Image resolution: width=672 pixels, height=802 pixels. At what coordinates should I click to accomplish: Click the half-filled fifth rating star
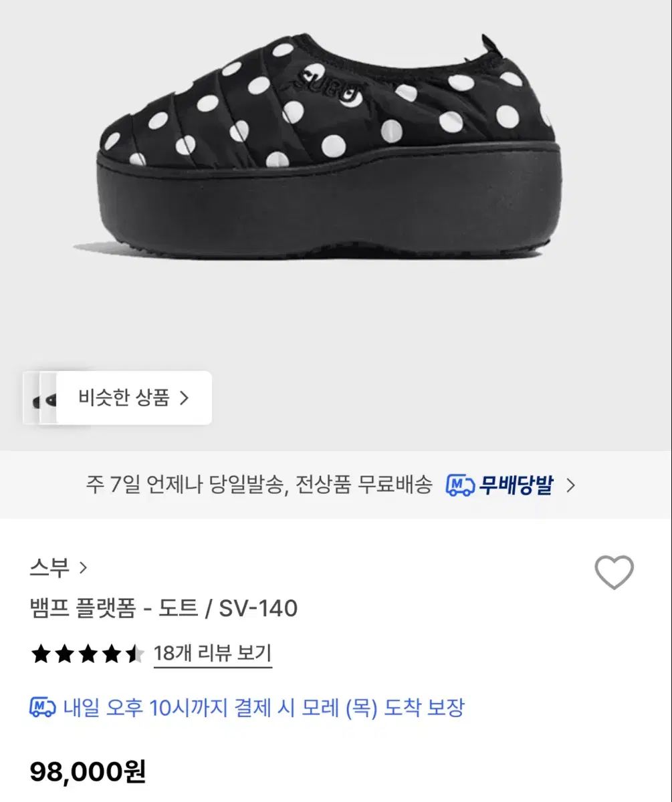[134, 654]
